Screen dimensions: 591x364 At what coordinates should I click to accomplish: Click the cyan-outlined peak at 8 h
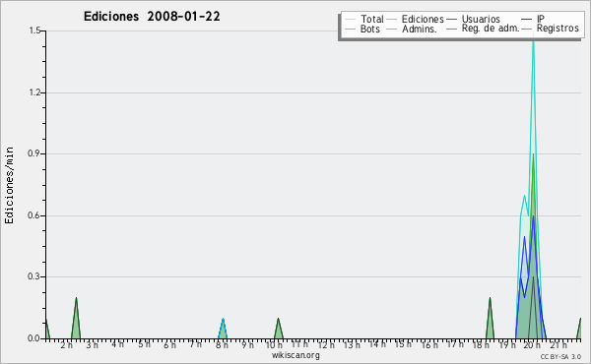(x=223, y=331)
